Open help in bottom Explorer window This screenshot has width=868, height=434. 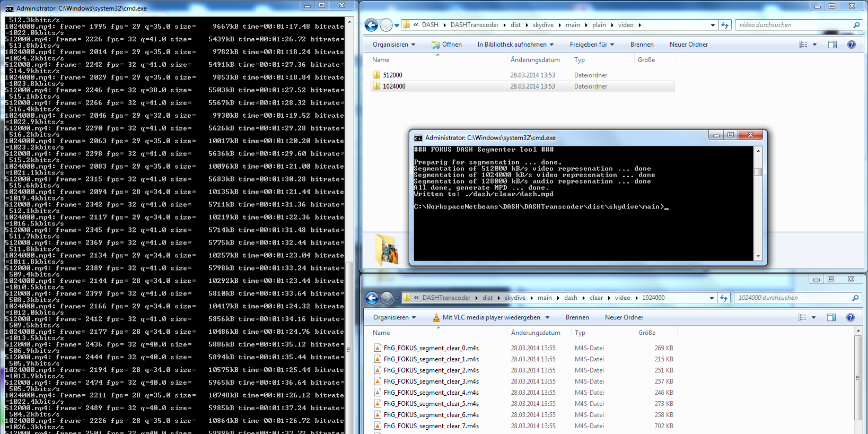click(x=851, y=317)
